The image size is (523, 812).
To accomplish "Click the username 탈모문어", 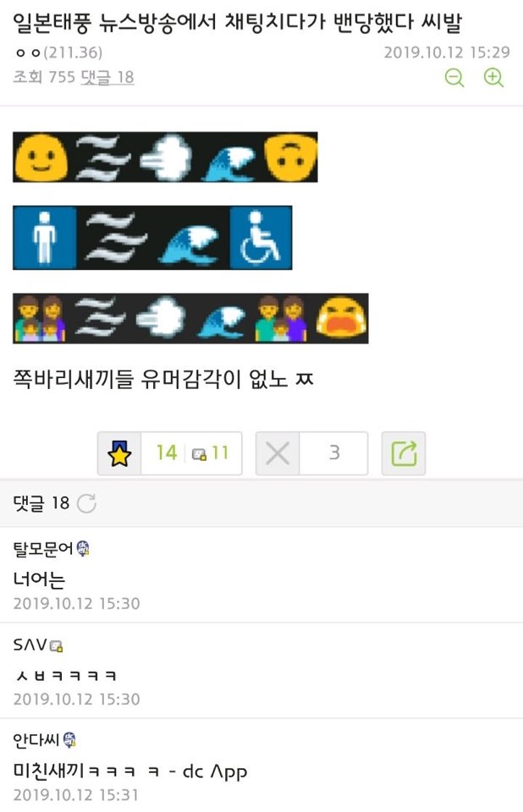I will tap(43, 548).
